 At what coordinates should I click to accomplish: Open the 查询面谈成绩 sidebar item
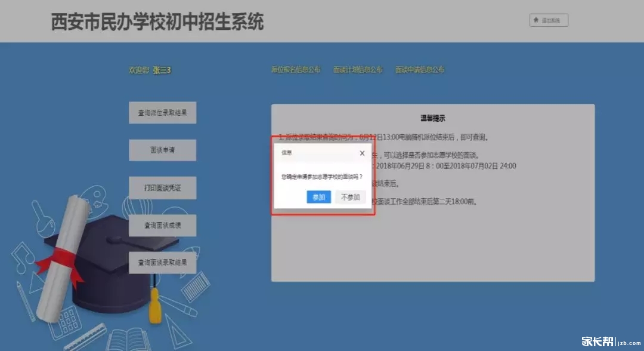pos(162,226)
